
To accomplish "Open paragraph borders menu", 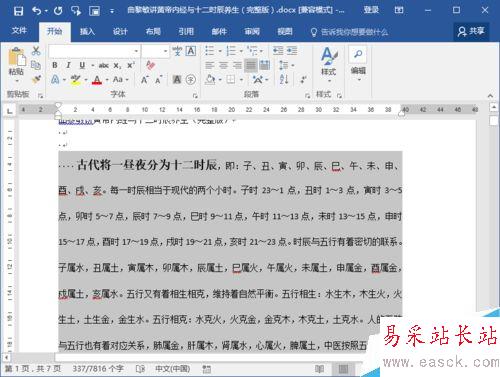I will point(231,80).
